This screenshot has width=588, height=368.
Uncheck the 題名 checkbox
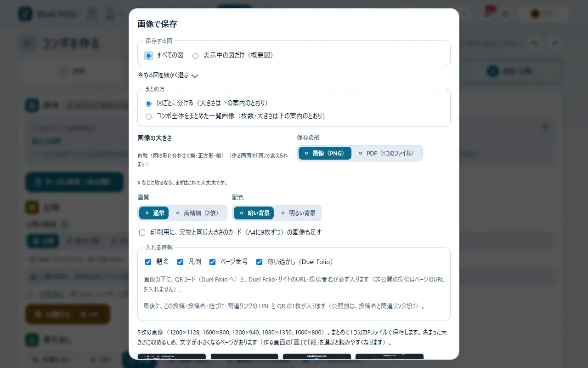point(148,262)
